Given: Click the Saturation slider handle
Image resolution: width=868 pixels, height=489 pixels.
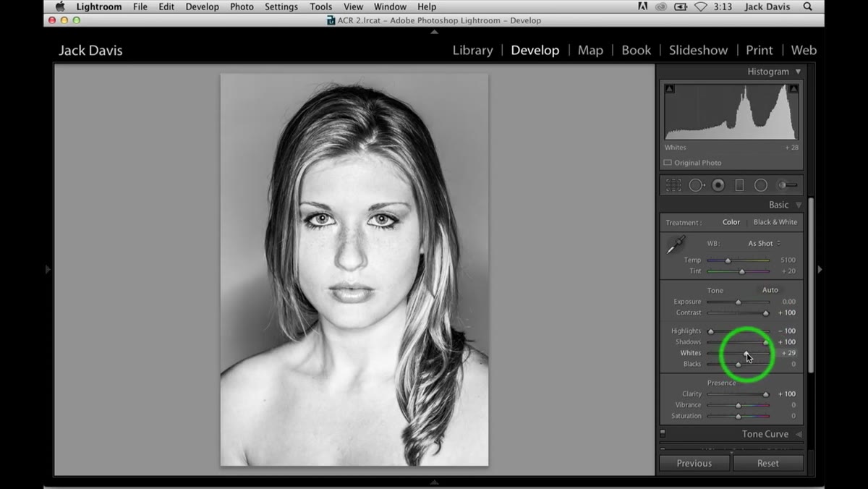Looking at the screenshot, I should point(738,417).
